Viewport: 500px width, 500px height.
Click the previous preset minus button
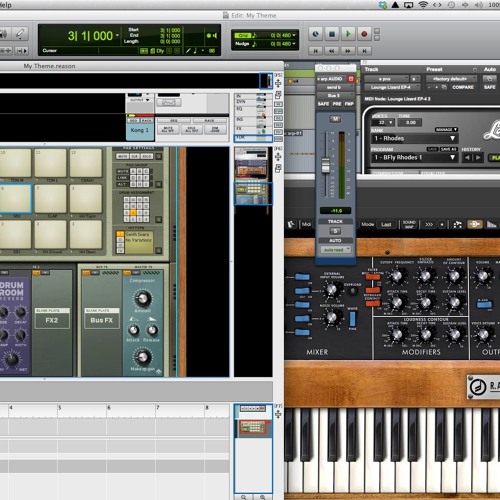pyautogui.click(x=430, y=87)
